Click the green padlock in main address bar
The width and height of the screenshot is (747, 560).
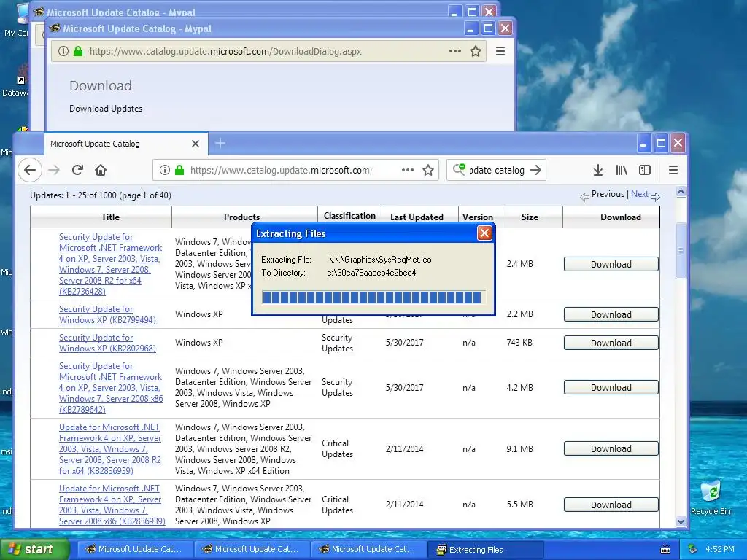[179, 170]
